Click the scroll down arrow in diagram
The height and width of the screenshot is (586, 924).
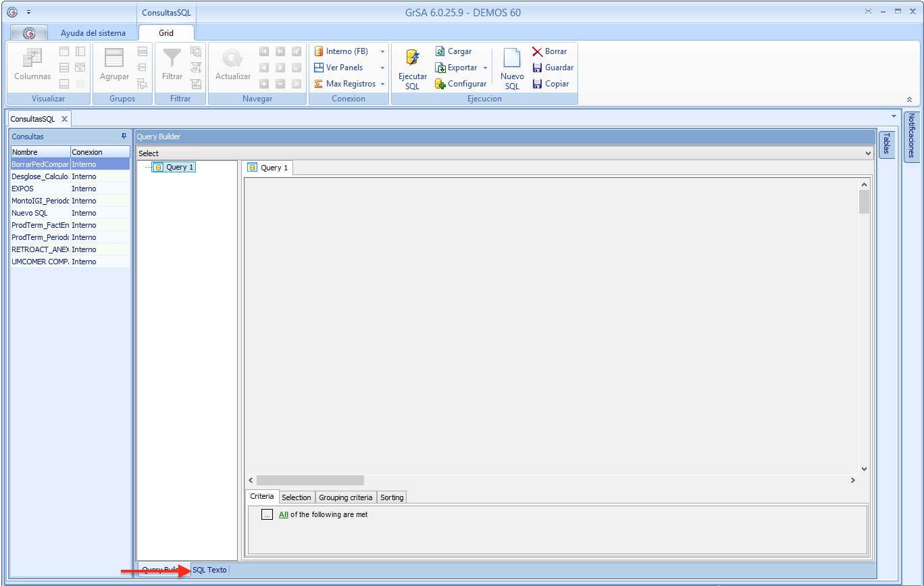[864, 468]
